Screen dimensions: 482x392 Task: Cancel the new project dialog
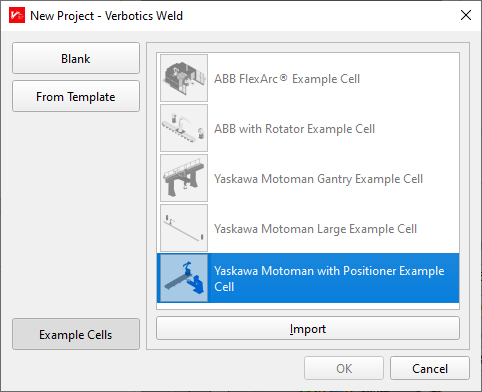click(430, 368)
